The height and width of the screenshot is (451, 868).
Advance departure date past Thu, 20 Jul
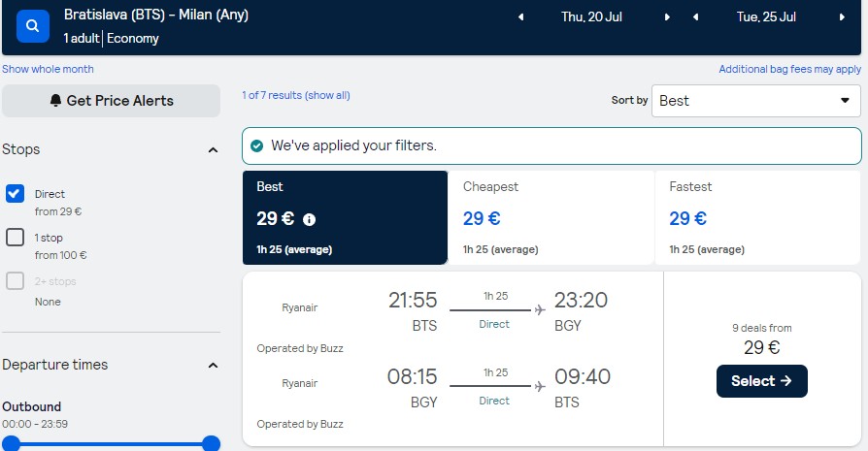tap(667, 17)
